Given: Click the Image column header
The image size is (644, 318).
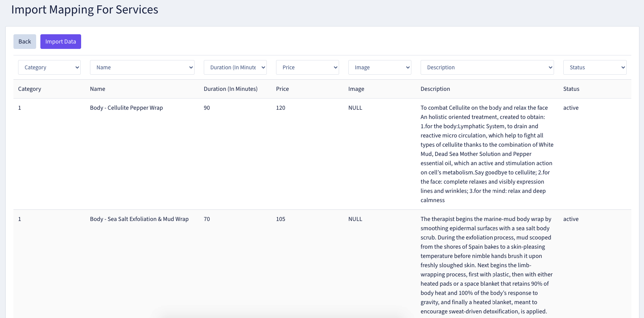Looking at the screenshot, I should tap(356, 89).
